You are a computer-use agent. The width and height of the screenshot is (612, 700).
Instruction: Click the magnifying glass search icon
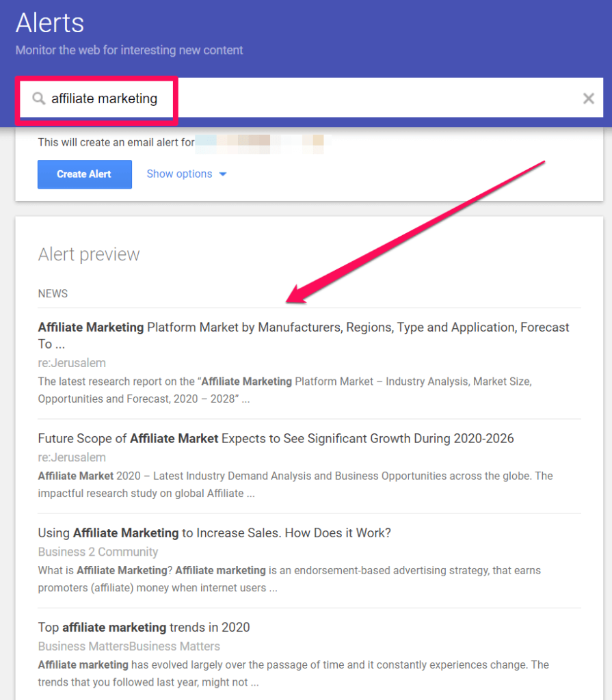(39, 99)
